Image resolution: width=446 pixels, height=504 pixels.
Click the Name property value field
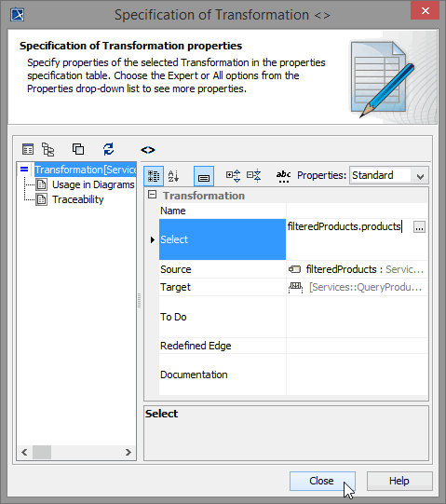point(357,211)
